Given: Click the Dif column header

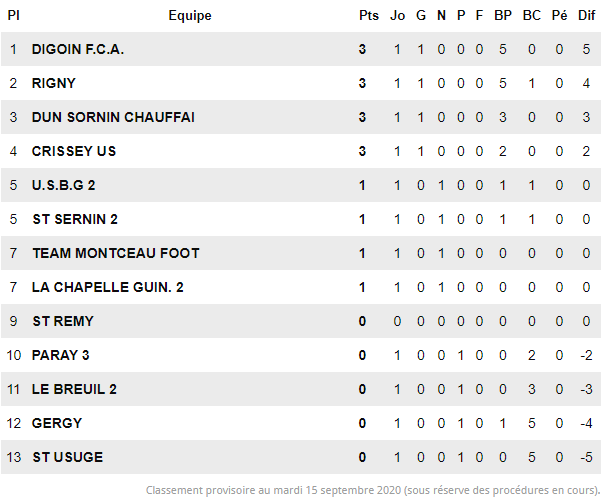Looking at the screenshot, I should [x=587, y=15].
